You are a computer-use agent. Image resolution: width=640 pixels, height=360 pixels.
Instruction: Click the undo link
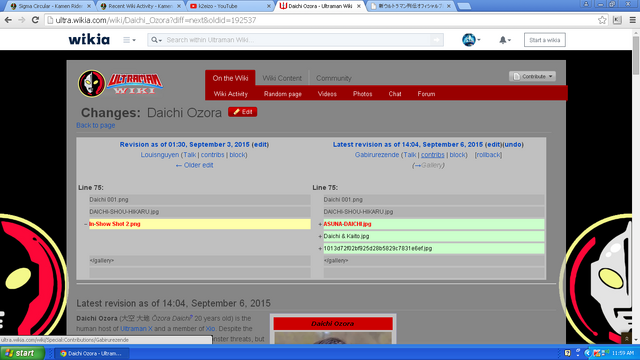click(x=513, y=144)
